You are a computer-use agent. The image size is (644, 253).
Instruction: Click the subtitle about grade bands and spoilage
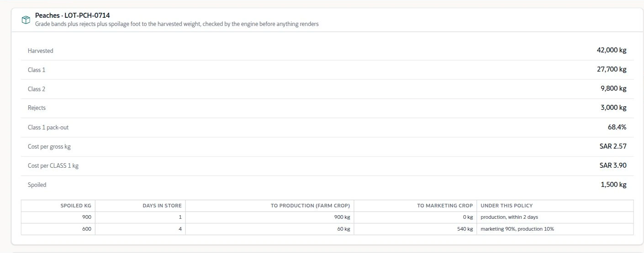[177, 24]
